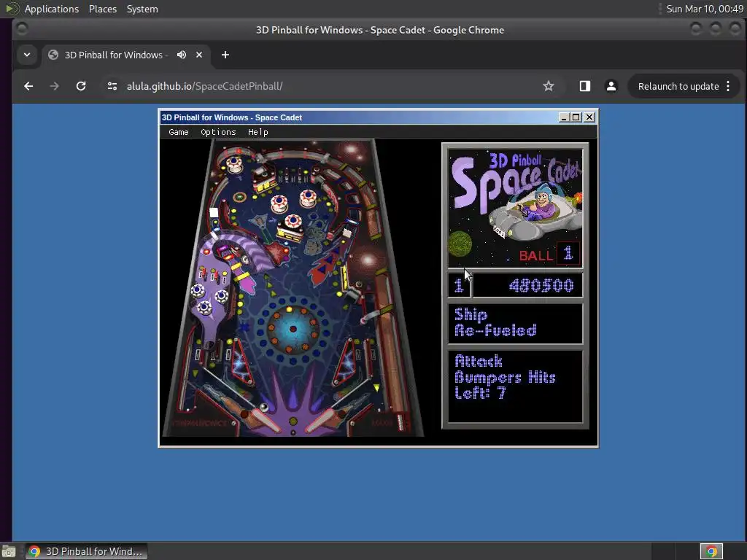Open the Applications menu in top panel
The height and width of the screenshot is (560, 747).
click(x=52, y=9)
